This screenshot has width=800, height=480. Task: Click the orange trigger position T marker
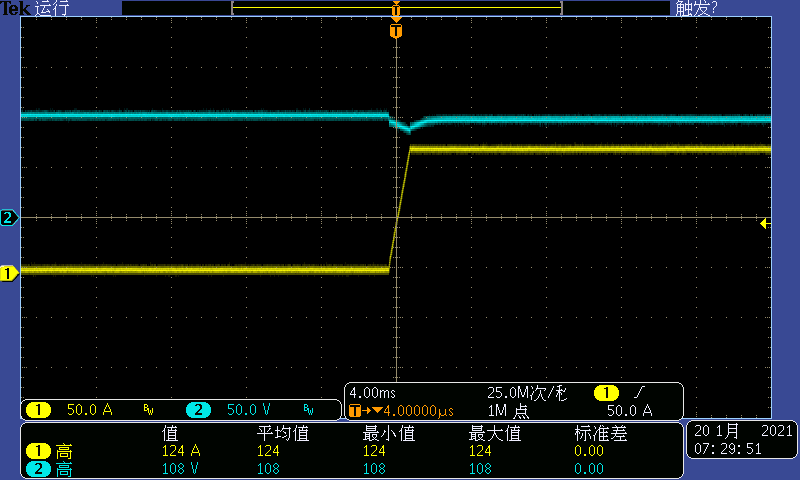coord(396,32)
